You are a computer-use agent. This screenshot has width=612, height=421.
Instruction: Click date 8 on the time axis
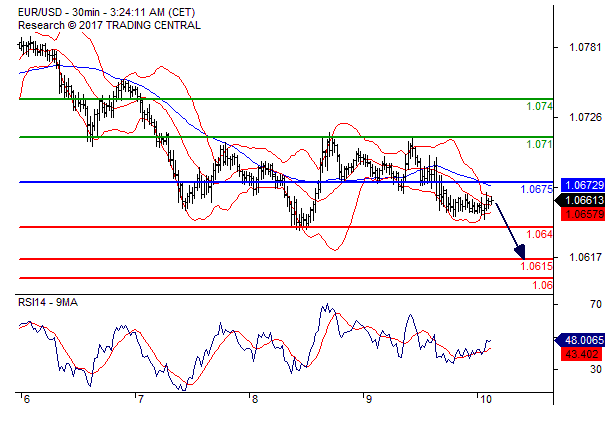254,399
